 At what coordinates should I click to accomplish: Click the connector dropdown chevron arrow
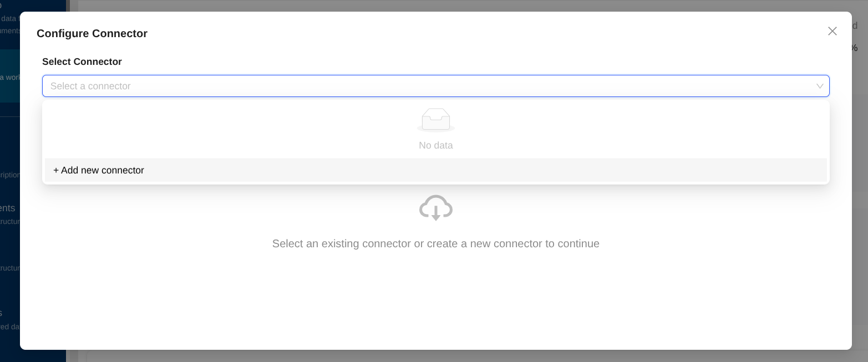coord(819,86)
